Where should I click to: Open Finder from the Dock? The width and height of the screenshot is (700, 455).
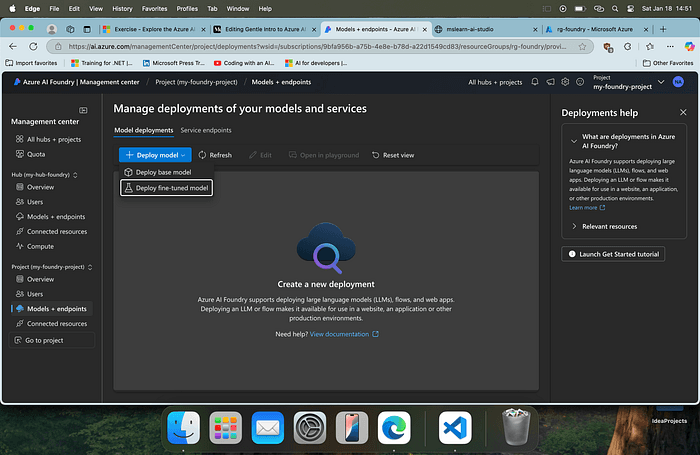[x=183, y=428]
